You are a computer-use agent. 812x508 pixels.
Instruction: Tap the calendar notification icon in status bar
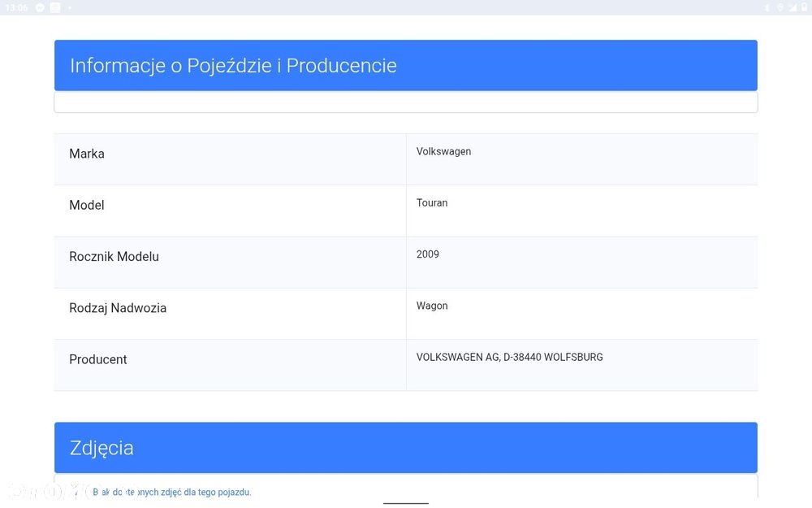pyautogui.click(x=55, y=7)
